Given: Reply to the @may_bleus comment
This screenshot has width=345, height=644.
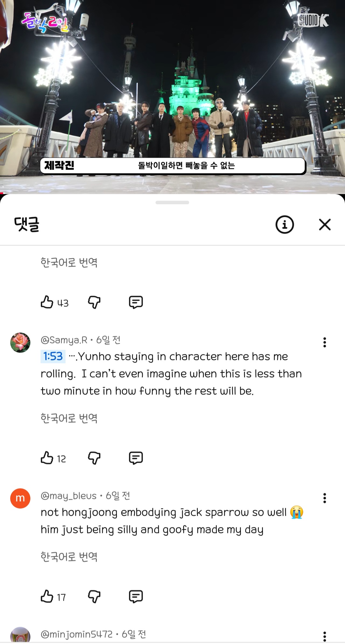Looking at the screenshot, I should (136, 596).
